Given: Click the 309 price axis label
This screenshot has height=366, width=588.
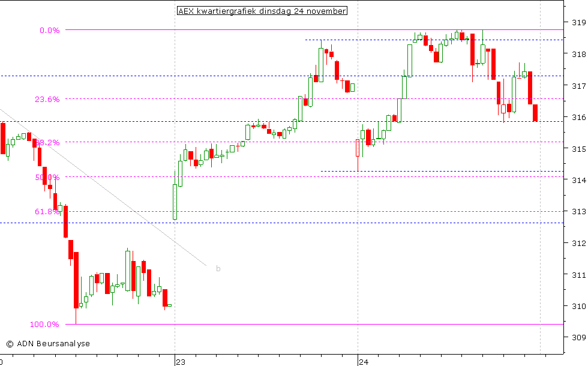Looking at the screenshot, I should (578, 337).
